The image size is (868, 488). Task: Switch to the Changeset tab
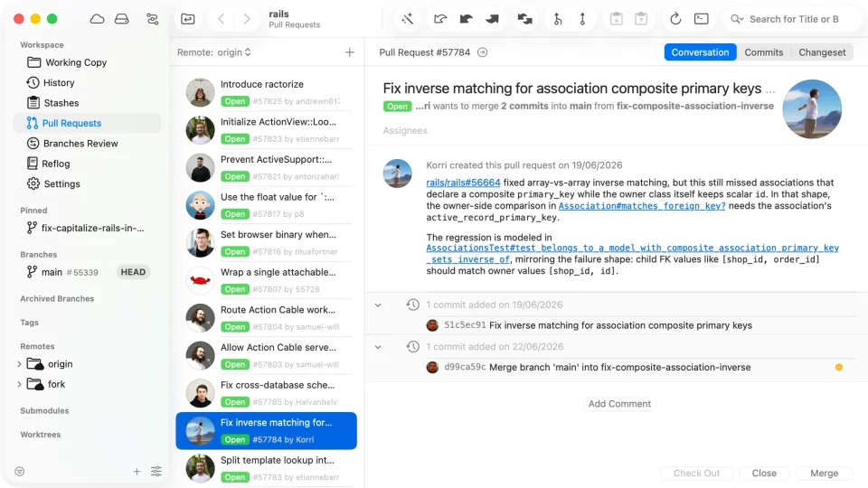click(x=822, y=52)
